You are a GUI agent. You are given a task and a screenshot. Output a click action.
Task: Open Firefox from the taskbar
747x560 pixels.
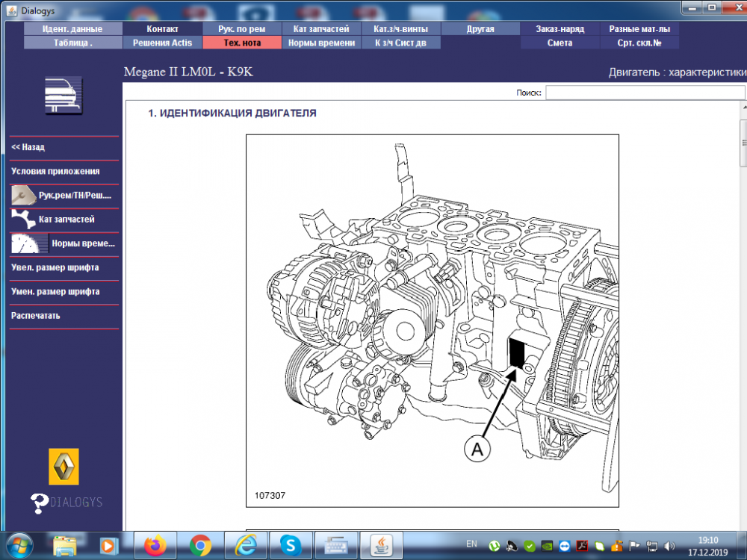coord(155,546)
